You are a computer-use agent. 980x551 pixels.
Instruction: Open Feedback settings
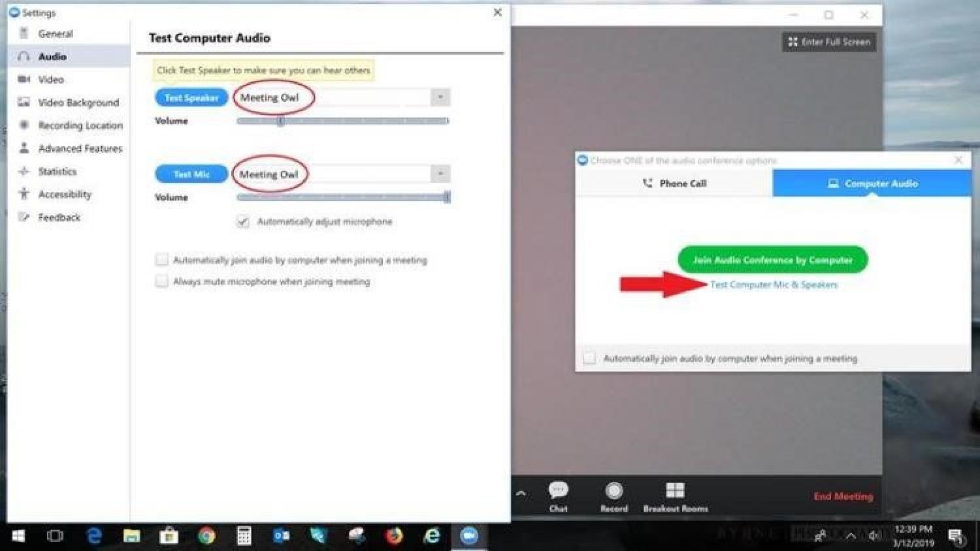point(69,217)
